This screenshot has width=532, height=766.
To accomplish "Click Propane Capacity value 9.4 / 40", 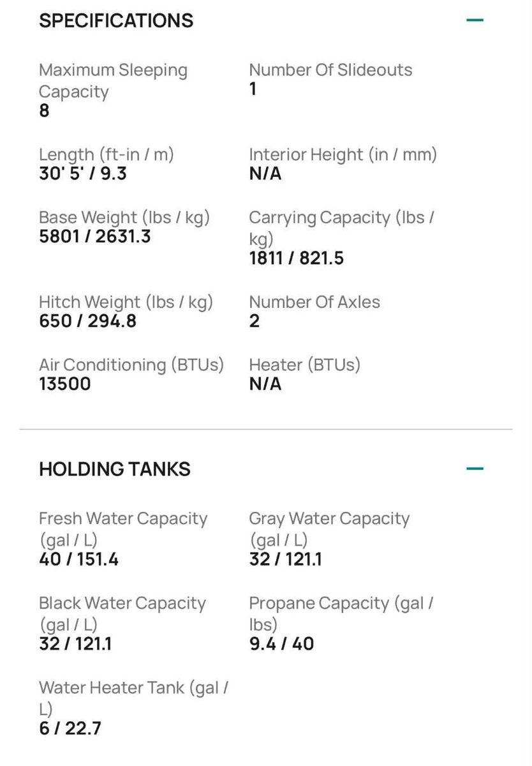I will pyautogui.click(x=281, y=643).
